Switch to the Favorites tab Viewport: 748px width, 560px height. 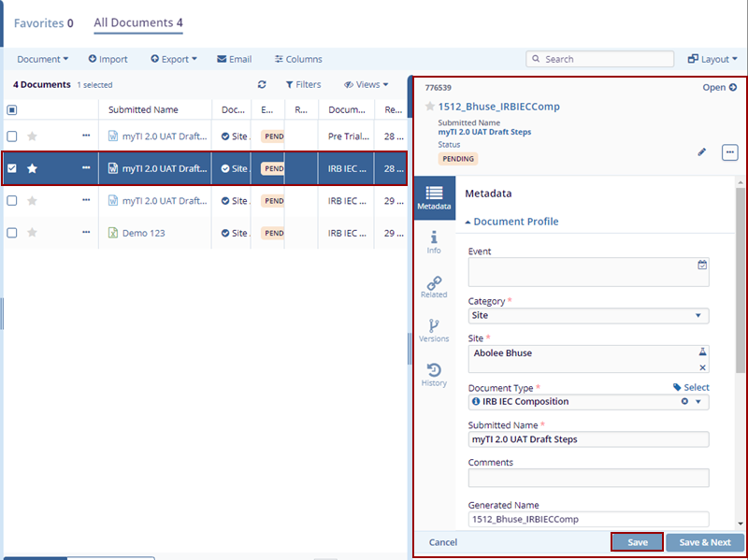(x=42, y=22)
